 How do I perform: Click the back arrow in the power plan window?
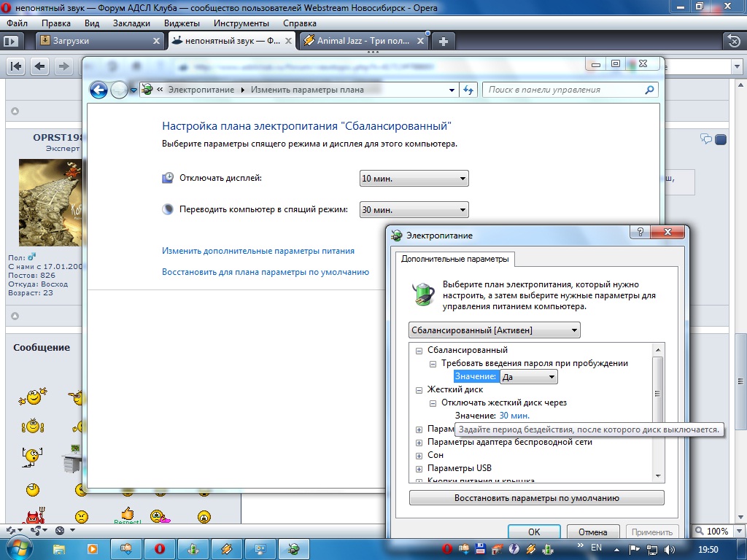pyautogui.click(x=98, y=90)
